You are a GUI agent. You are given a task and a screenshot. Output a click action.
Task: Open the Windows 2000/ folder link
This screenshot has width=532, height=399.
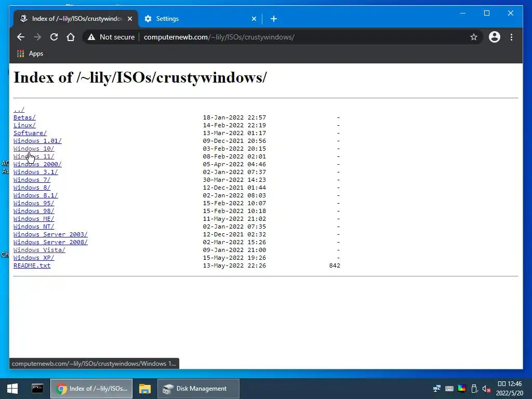point(37,164)
